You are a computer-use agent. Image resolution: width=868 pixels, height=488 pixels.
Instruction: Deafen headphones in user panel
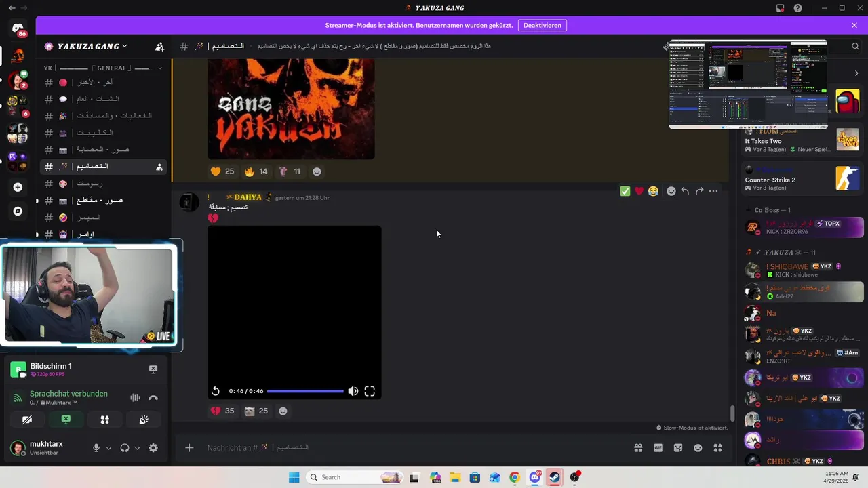(125, 448)
